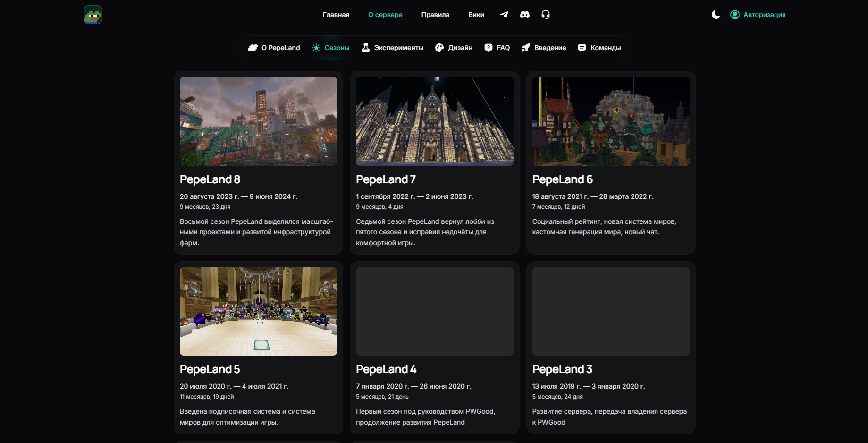The width and height of the screenshot is (868, 443).
Task: Click the date range 20 июля 2020 г. — 4 июля 2021 г.
Action: pos(234,386)
